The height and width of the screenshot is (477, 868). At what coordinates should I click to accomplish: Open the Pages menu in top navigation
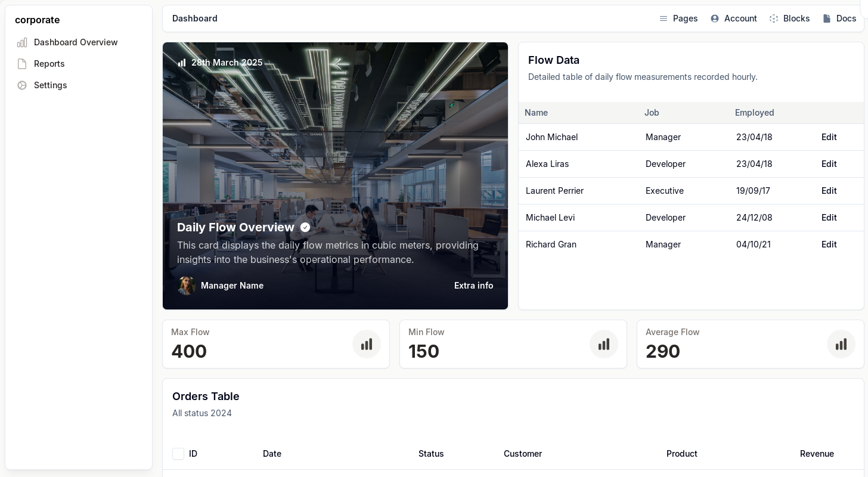point(678,18)
